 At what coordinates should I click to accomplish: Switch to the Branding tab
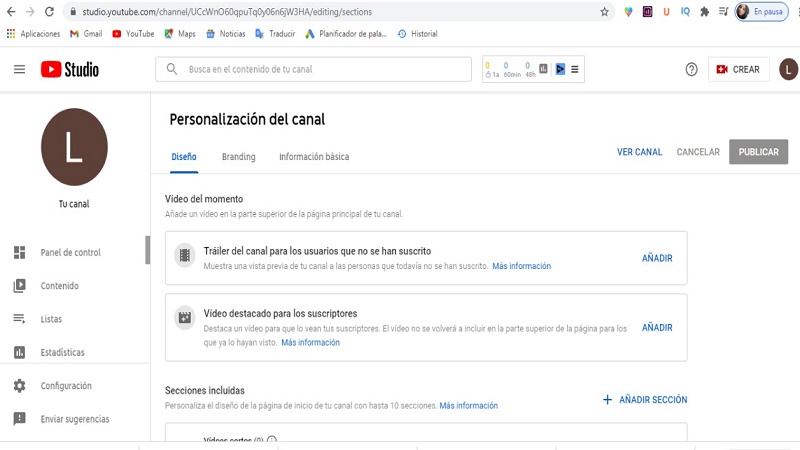238,157
